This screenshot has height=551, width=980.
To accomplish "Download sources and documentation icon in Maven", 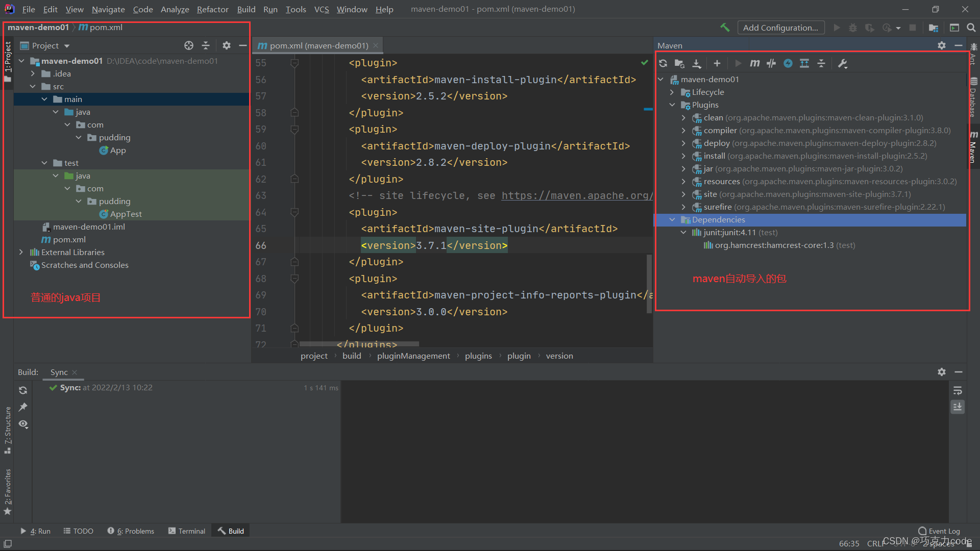I will (x=697, y=63).
